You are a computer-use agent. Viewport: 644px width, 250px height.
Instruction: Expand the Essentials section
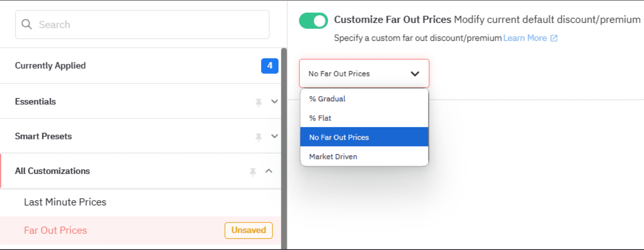coord(274,102)
